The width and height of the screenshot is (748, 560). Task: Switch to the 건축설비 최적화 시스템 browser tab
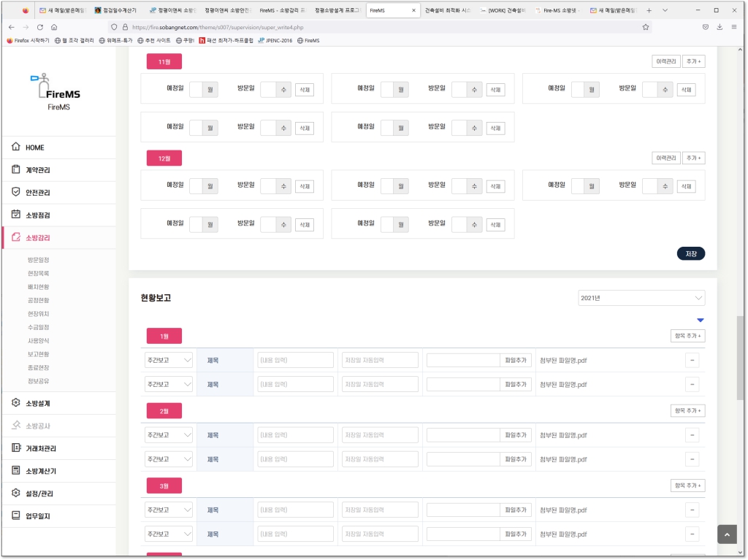(x=448, y=10)
